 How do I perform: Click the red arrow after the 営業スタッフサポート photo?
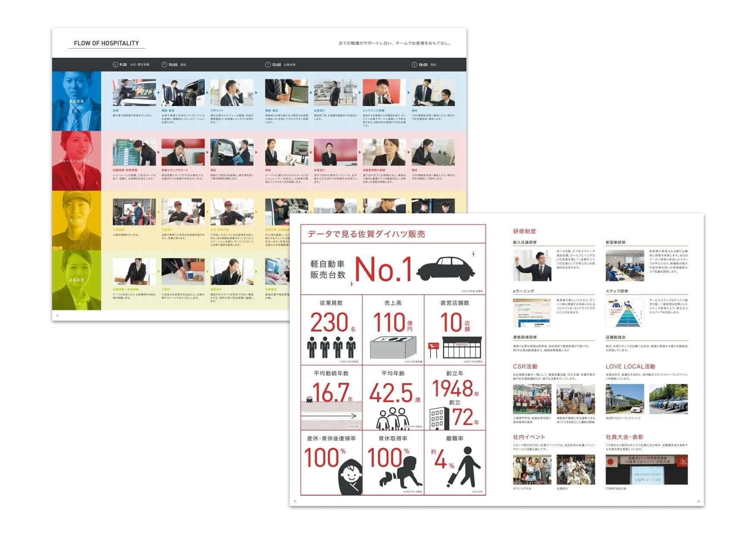coord(207,152)
